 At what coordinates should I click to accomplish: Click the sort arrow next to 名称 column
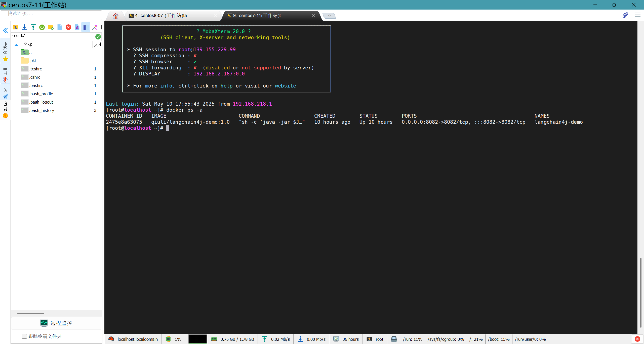click(x=16, y=45)
